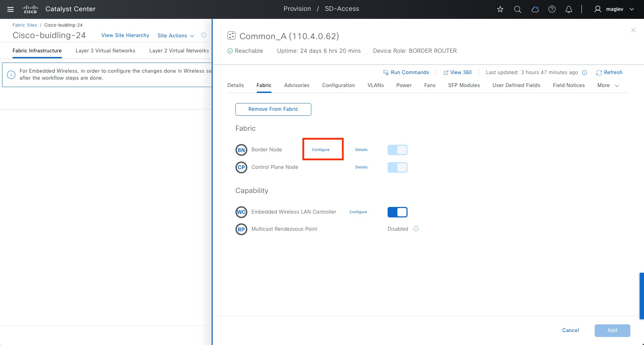The width and height of the screenshot is (644, 345).
Task: Open the maglev user account menu
Action: [614, 9]
